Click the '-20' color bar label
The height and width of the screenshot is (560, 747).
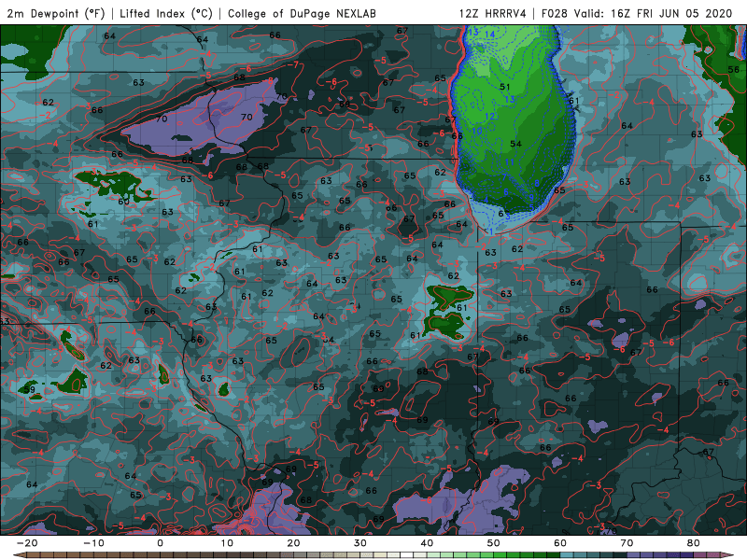pyautogui.click(x=26, y=543)
